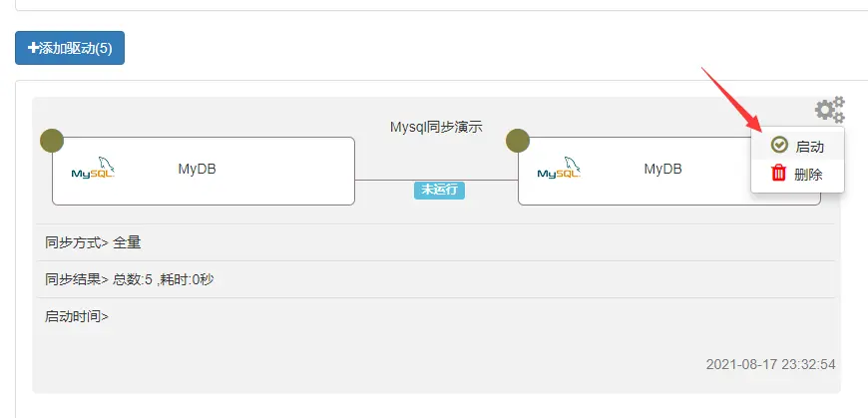Click the olive status circle on target box
Image resolution: width=868 pixels, height=418 pixels.
[518, 141]
